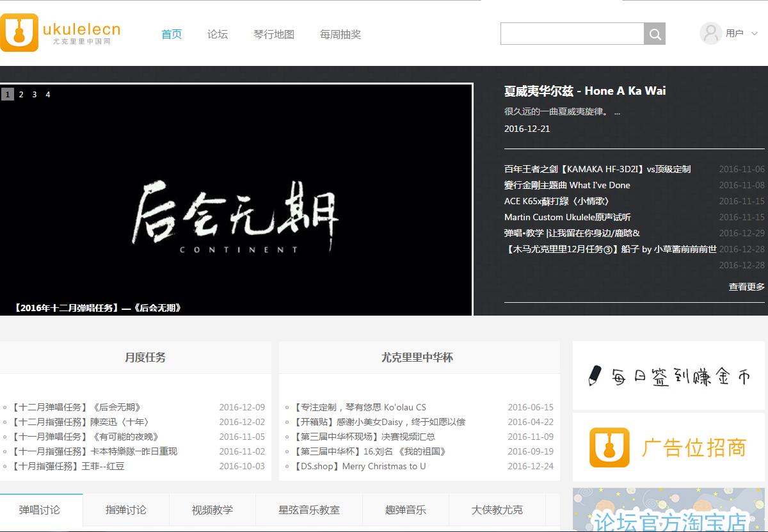Click the 每日签到赚金币 banner
The height and width of the screenshot is (532, 768).
pos(669,375)
